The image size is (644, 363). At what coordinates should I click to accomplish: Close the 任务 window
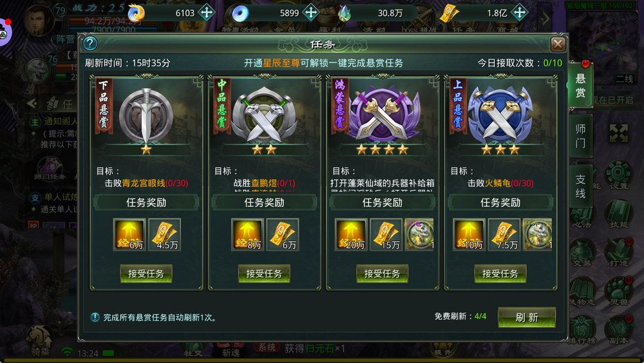point(558,44)
